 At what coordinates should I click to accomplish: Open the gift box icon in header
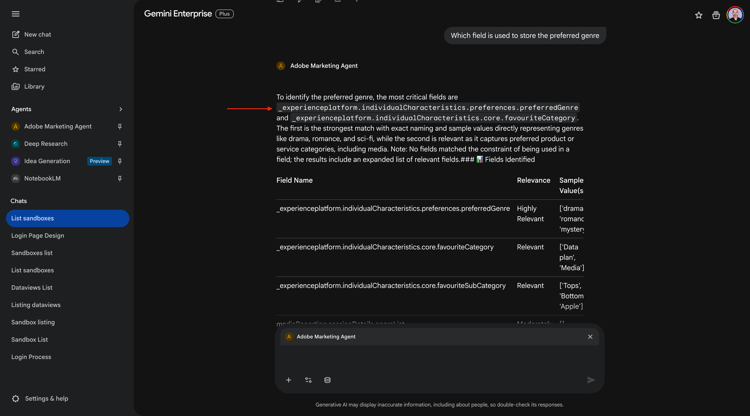point(716,16)
